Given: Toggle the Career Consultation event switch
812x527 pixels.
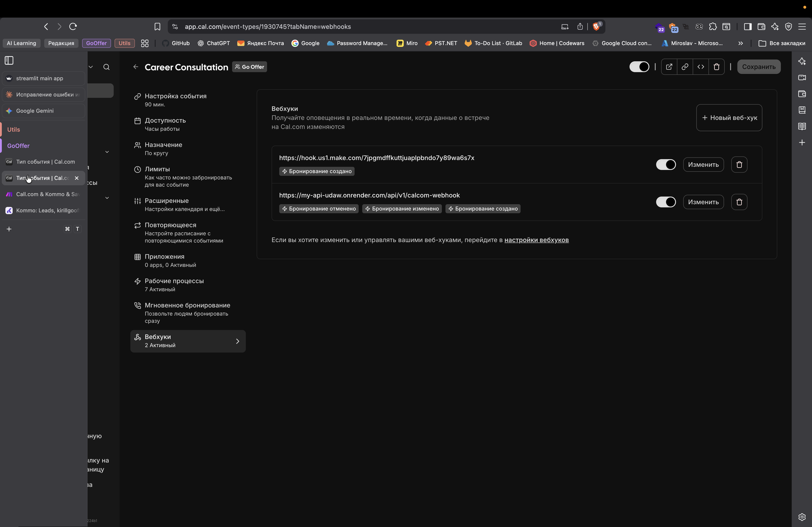Looking at the screenshot, I should click(x=639, y=67).
